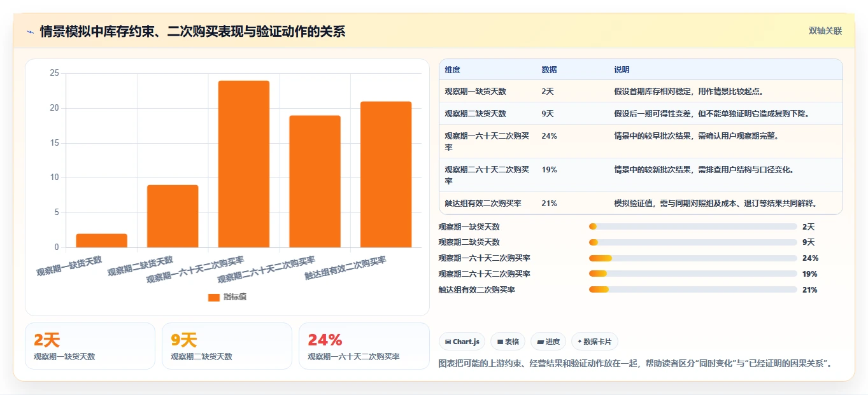Click description starting 模拟验证值
868x395 pixels.
click(716, 204)
